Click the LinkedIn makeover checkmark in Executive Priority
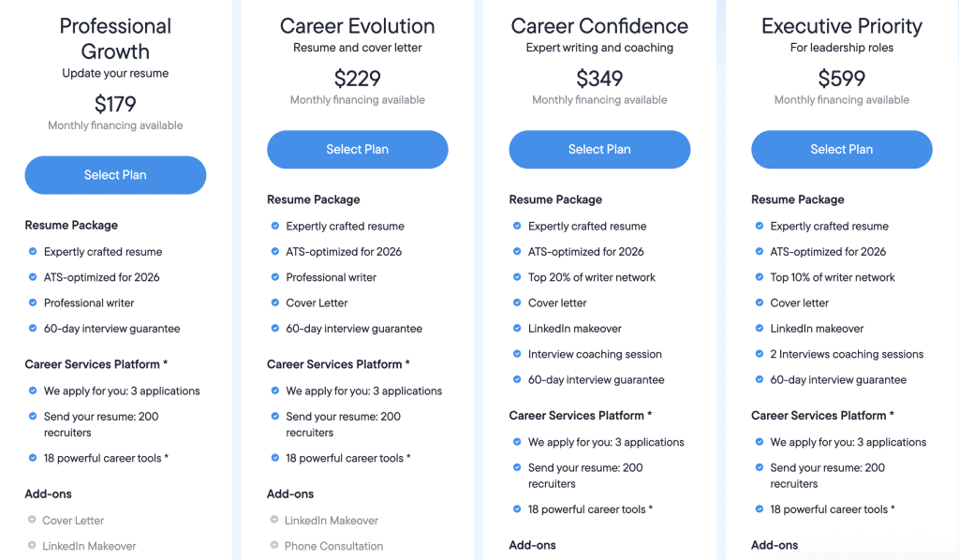 (760, 329)
